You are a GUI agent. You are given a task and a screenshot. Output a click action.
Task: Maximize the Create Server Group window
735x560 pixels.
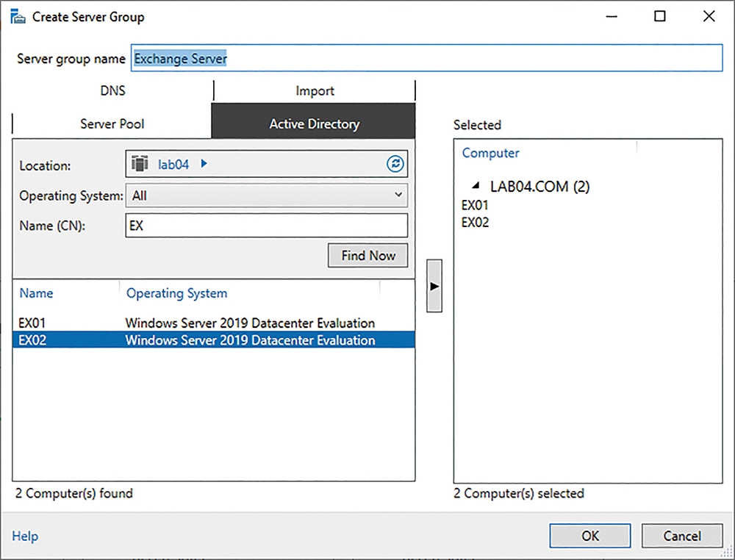click(x=659, y=16)
